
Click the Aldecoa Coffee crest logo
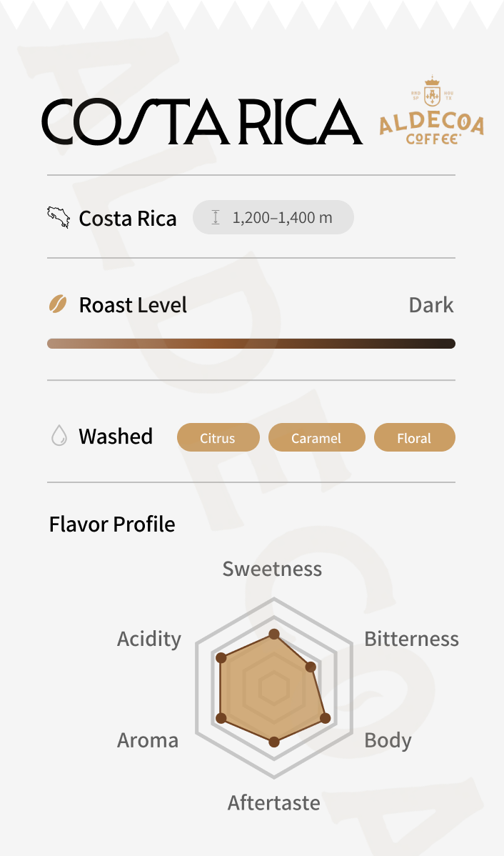pos(431,110)
